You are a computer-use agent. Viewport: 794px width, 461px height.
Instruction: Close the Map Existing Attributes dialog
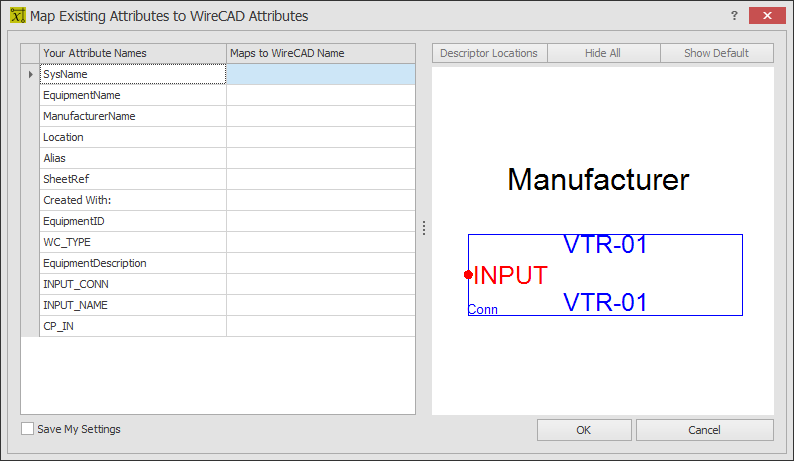767,16
